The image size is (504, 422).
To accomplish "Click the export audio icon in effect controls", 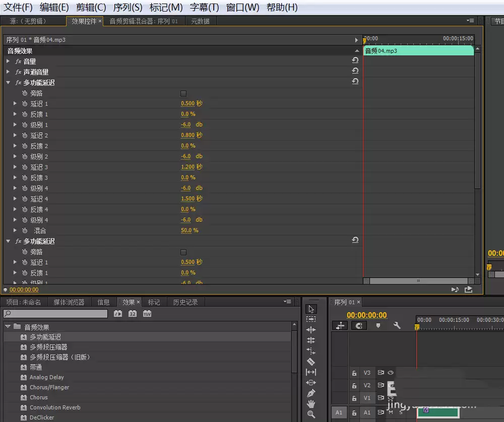I will (x=468, y=290).
